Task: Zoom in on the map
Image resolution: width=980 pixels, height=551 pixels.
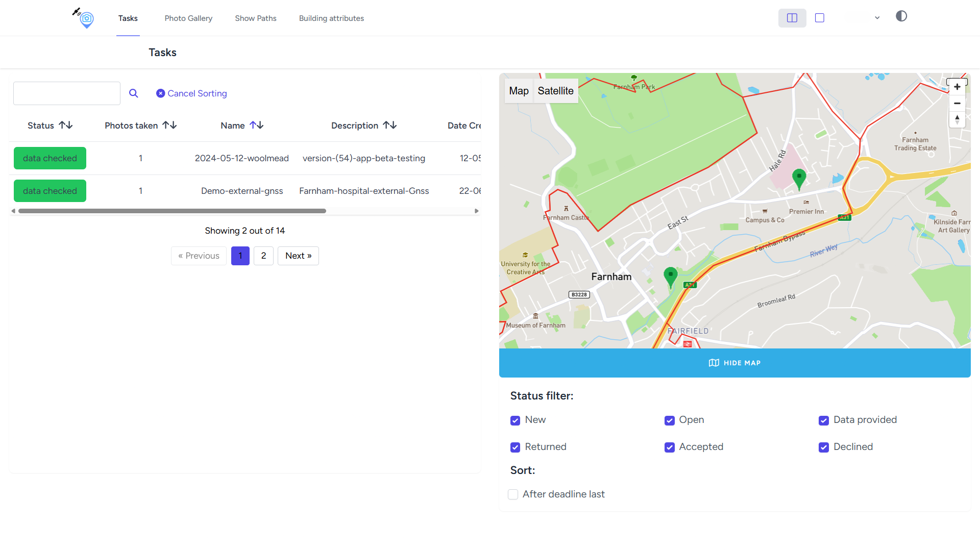Action: [x=957, y=87]
